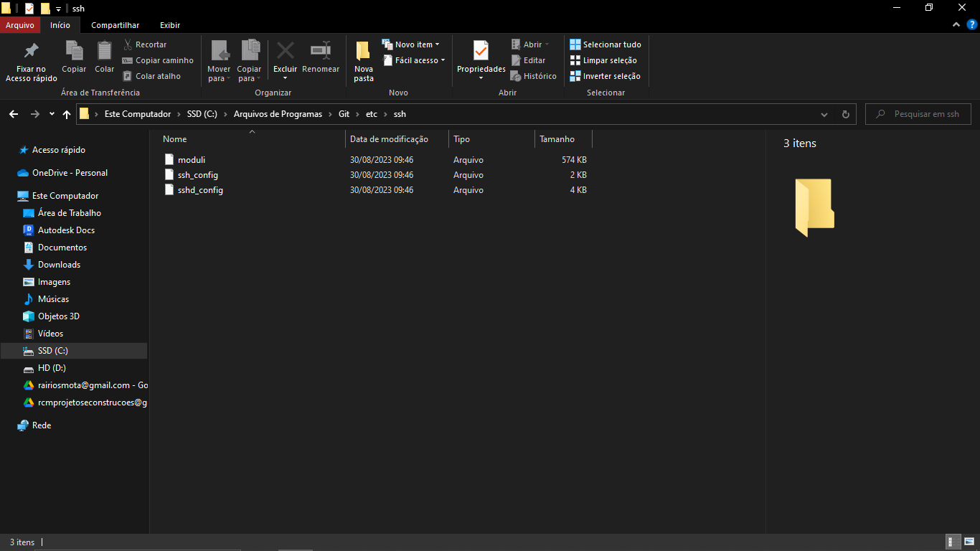Open the Vídeos folder
This screenshot has width=980, height=551.
pos(50,334)
